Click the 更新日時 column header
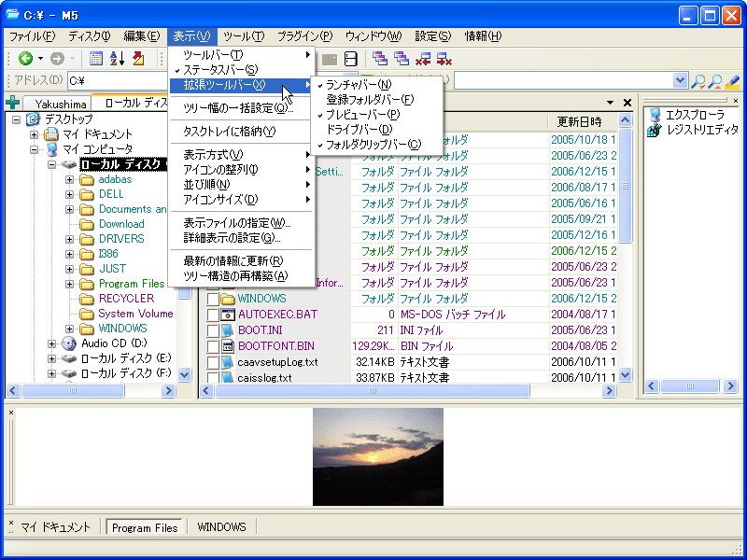This screenshot has height=560, width=747. [583, 122]
